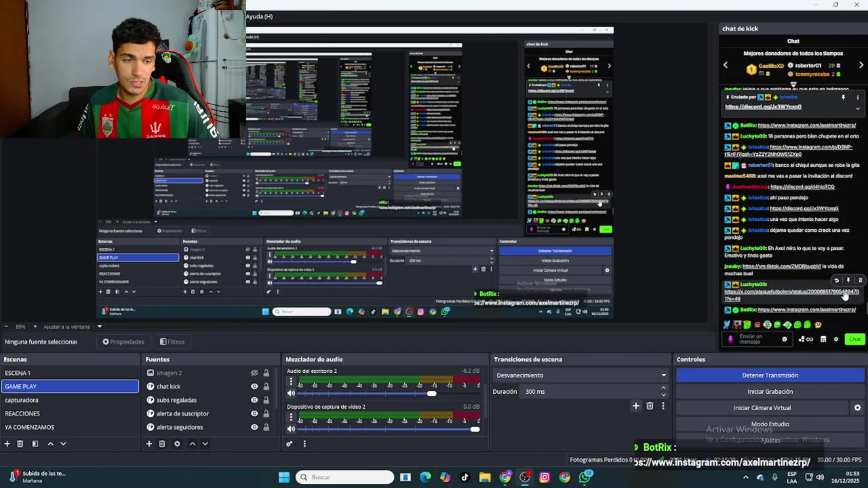Show hidden system tray icons chevron
Image resolution: width=868 pixels, height=488 pixels.
click(x=746, y=477)
